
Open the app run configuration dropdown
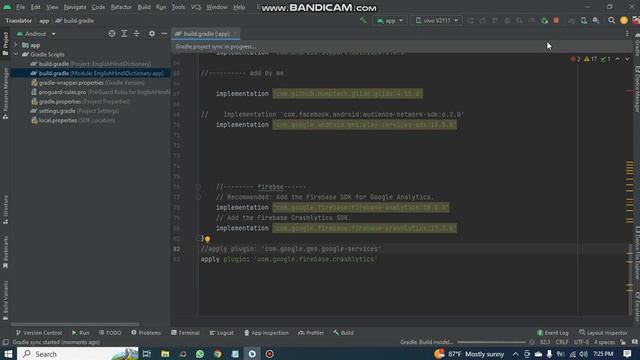390,20
